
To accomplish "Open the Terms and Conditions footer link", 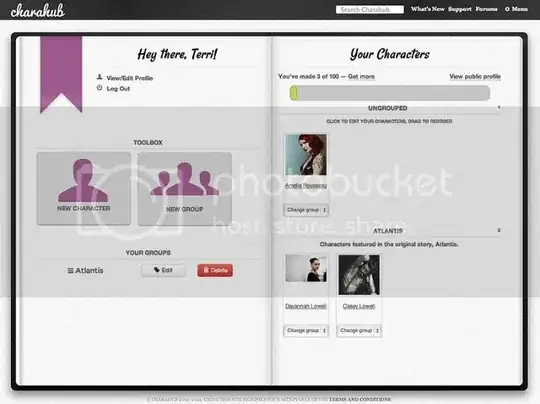I will tap(360, 399).
